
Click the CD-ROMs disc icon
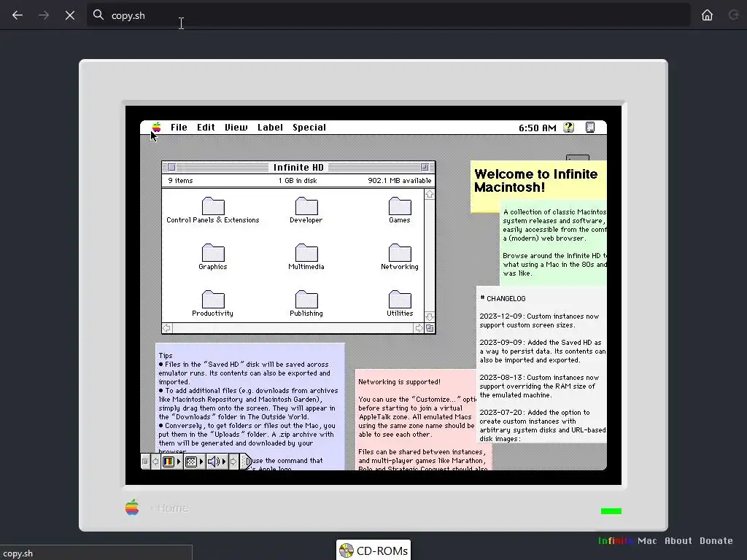click(347, 551)
